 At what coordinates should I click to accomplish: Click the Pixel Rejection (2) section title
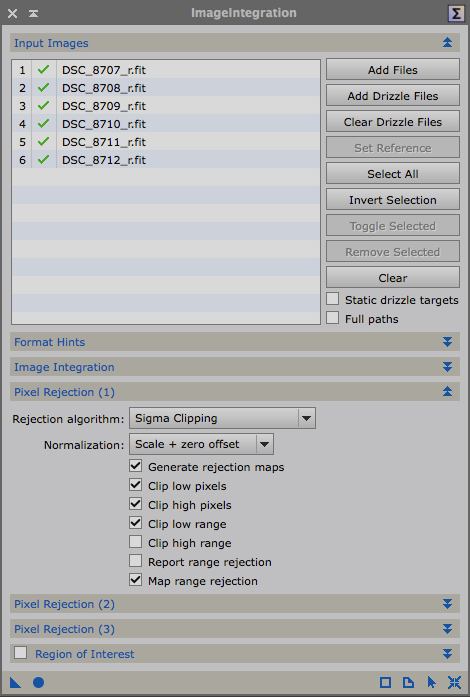64,604
